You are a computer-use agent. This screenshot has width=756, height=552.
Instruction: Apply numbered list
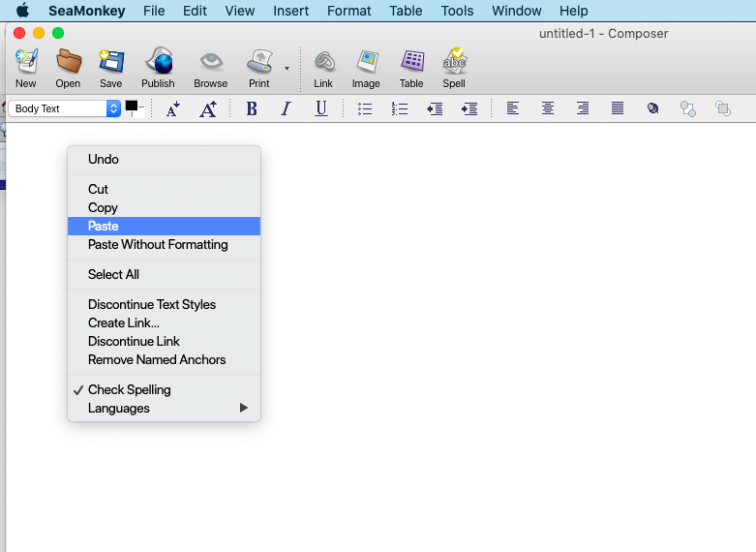(400, 108)
